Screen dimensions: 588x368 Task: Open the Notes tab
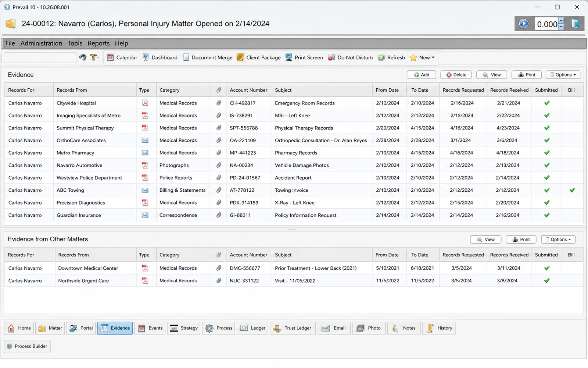[404, 328]
